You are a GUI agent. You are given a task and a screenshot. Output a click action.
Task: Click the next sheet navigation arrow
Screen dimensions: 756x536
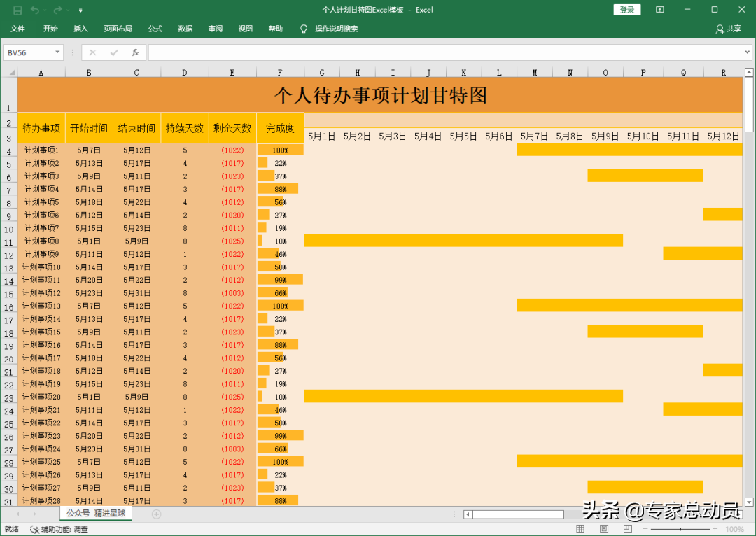35,514
